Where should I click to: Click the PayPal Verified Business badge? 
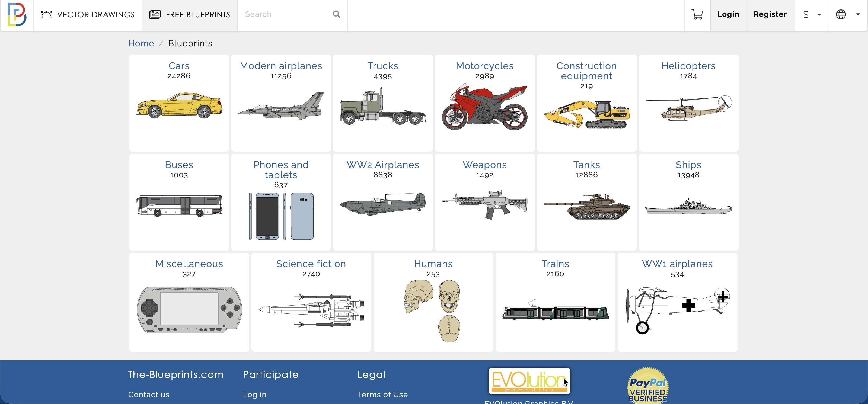click(648, 386)
